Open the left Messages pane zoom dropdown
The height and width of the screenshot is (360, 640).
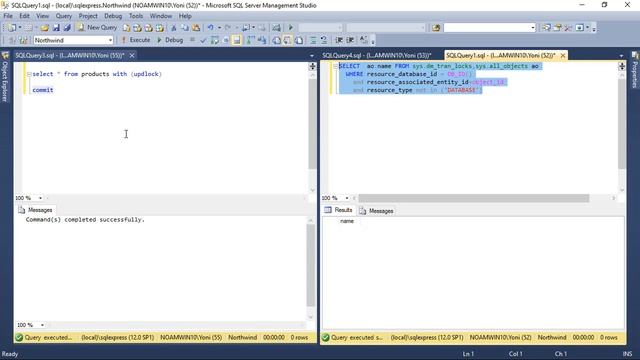[42, 325]
